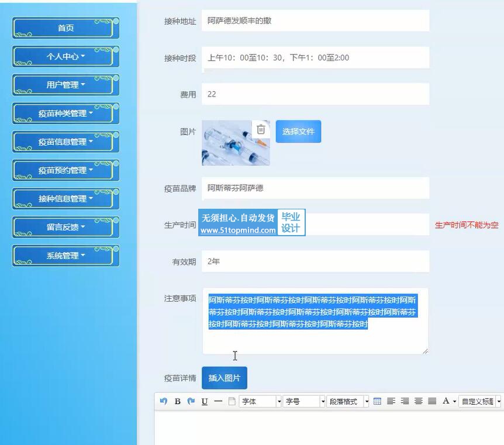The image size is (504, 445).
Task: Justify text in the editor
Action: pyautogui.click(x=432, y=401)
